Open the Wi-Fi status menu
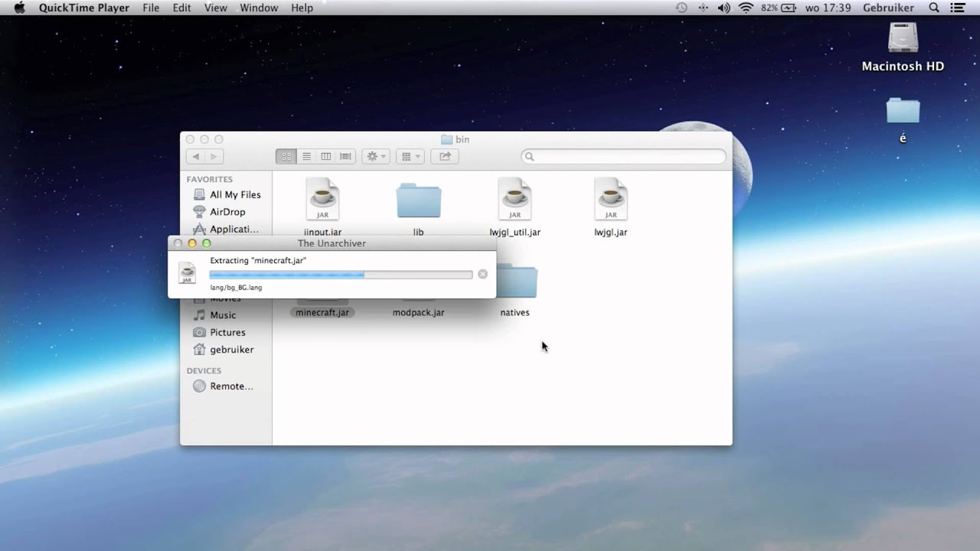The height and width of the screenshot is (551, 980). click(745, 8)
